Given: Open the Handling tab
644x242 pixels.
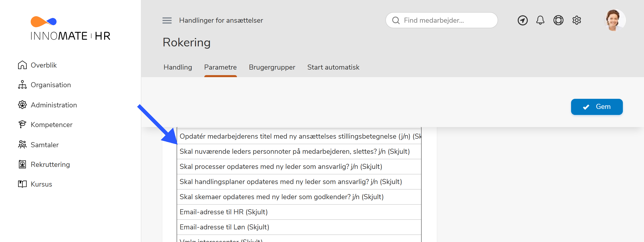Looking at the screenshot, I should tap(178, 67).
